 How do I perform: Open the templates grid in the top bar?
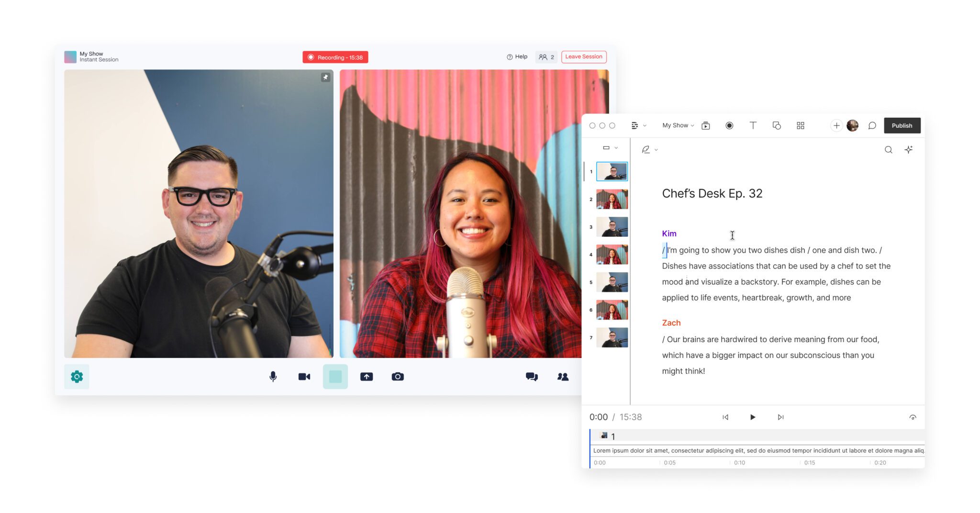800,125
